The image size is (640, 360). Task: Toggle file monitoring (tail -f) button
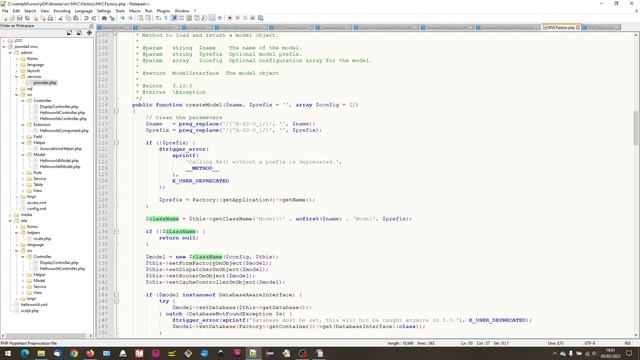click(x=220, y=18)
